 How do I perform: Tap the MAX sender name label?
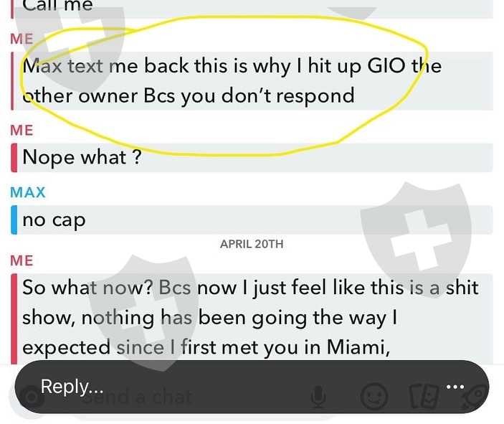pyautogui.click(x=28, y=192)
